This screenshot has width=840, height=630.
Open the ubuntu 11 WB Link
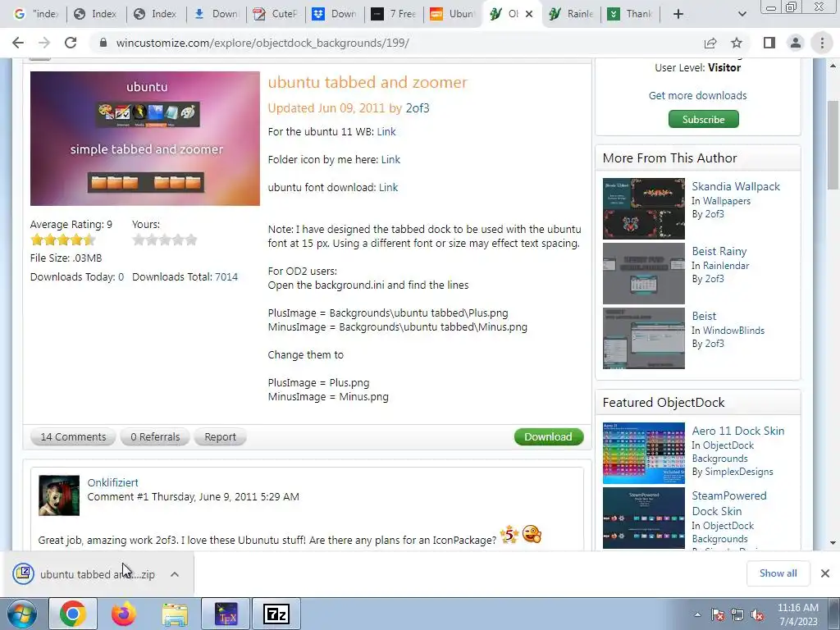pyautogui.click(x=386, y=132)
